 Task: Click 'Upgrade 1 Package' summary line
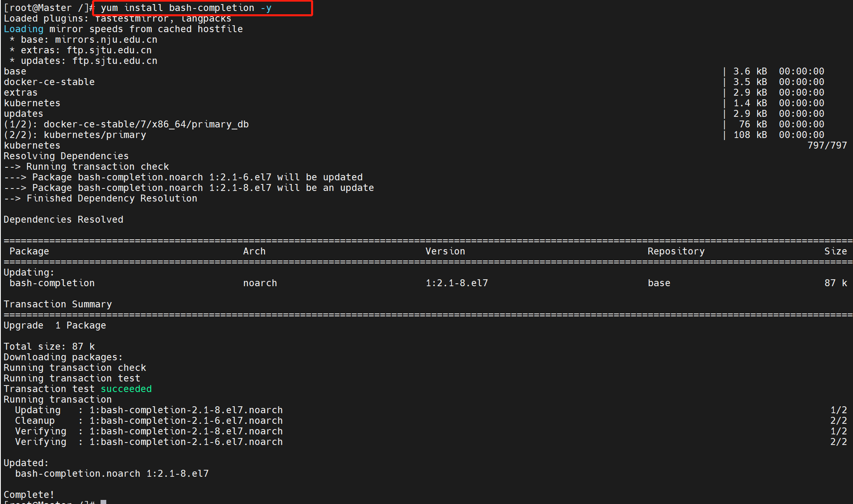[55, 325]
